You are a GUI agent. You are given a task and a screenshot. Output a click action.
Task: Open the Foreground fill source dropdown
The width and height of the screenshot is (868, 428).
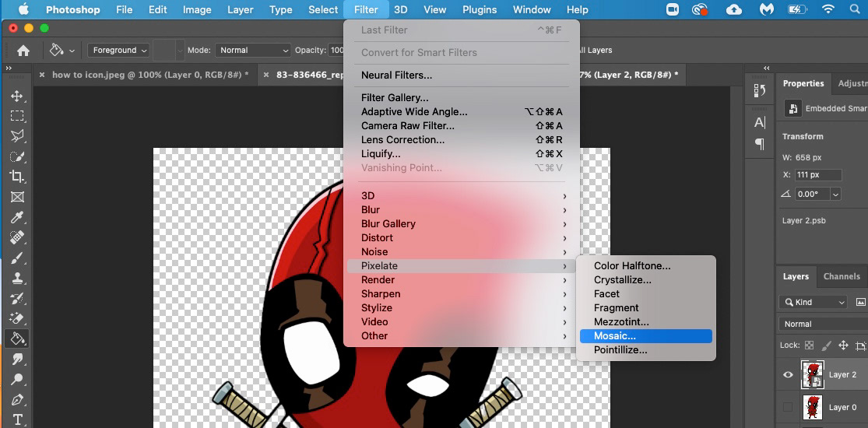[x=118, y=51]
